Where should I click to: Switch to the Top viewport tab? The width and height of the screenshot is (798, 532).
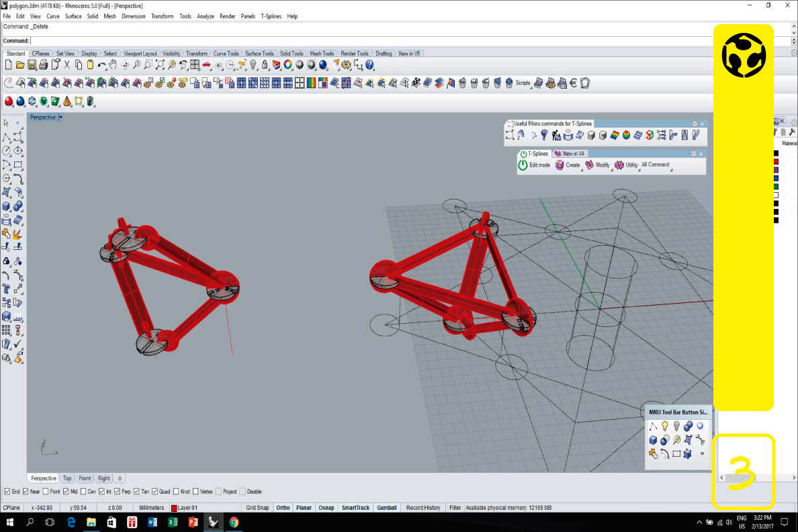67,478
